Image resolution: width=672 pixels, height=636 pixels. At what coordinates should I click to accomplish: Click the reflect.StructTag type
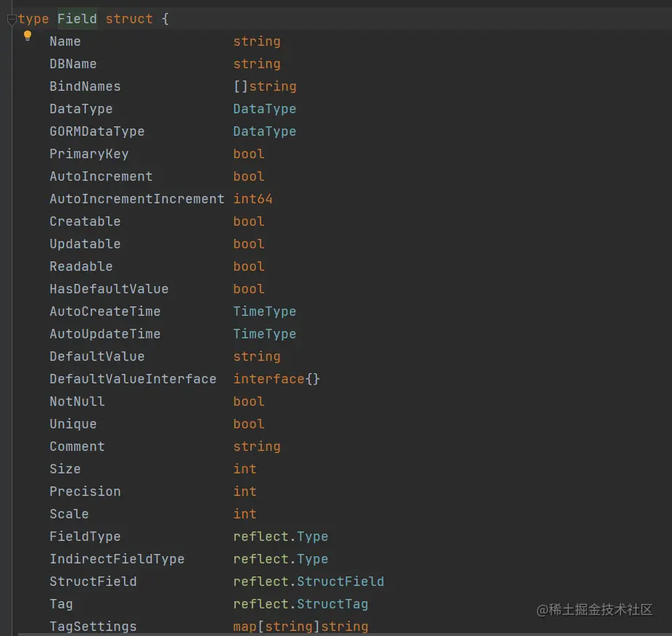coord(301,604)
